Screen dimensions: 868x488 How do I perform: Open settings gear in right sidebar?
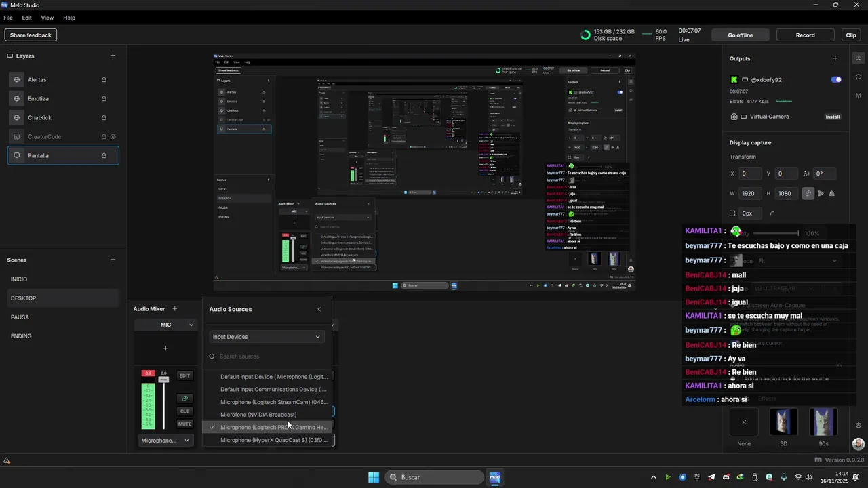pyautogui.click(x=859, y=425)
